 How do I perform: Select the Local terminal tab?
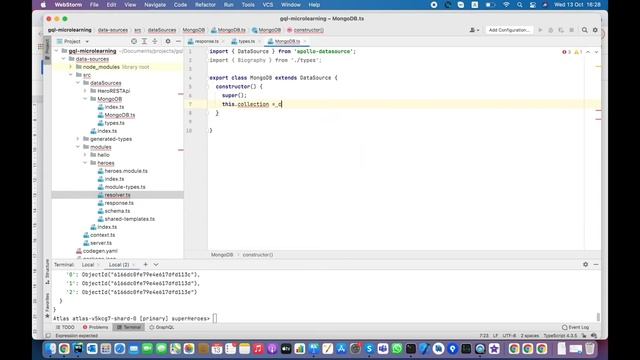click(x=88, y=265)
